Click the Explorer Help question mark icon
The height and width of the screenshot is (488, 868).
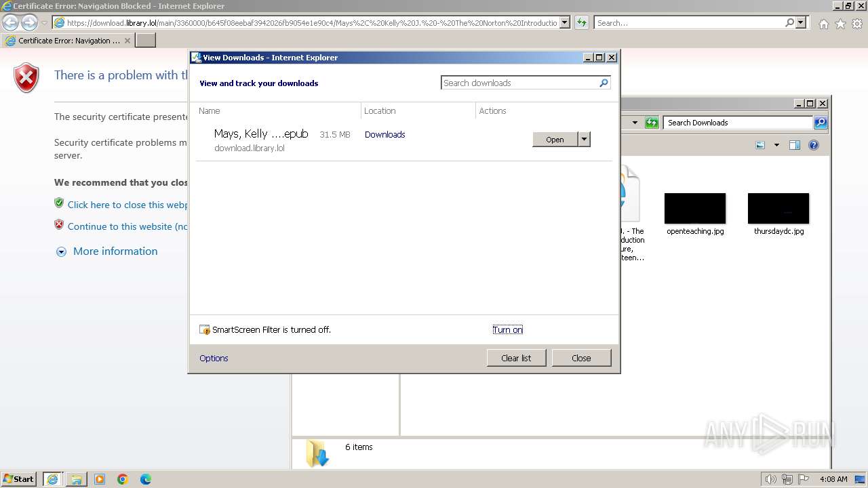pos(814,145)
